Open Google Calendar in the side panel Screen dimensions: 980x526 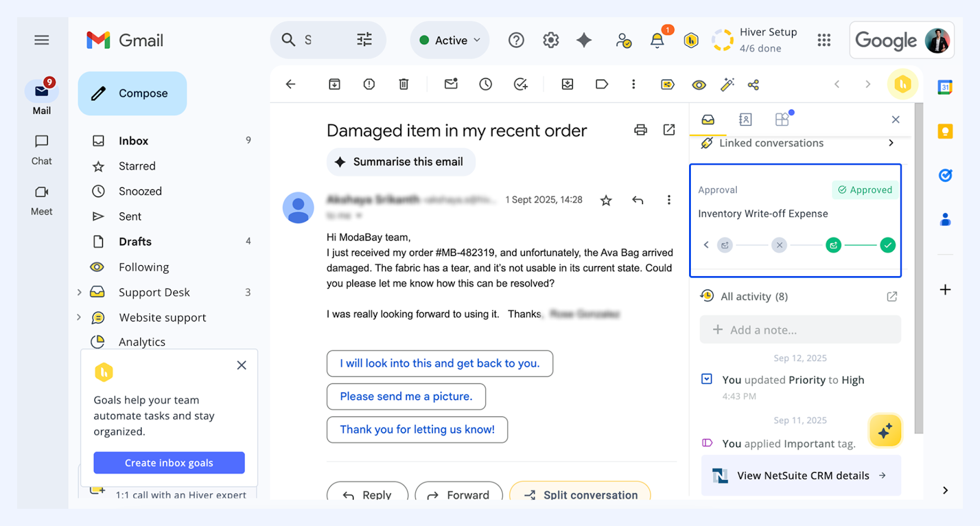click(945, 88)
